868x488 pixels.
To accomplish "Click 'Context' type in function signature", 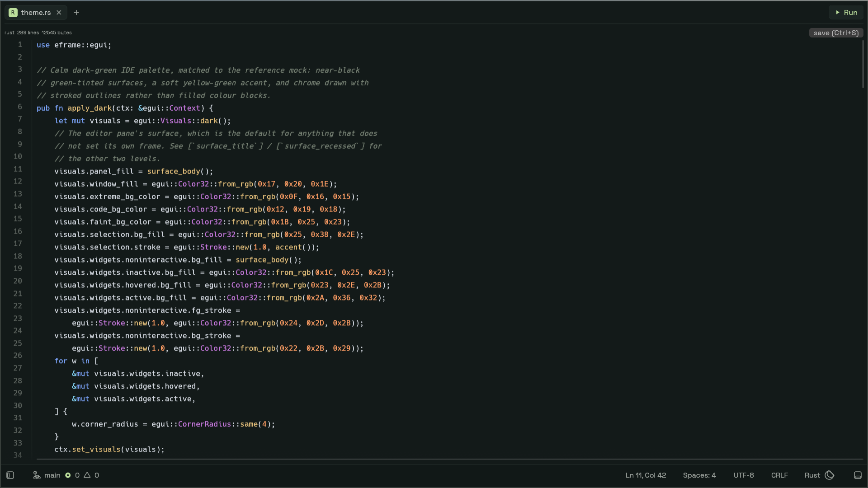I will (184, 108).
